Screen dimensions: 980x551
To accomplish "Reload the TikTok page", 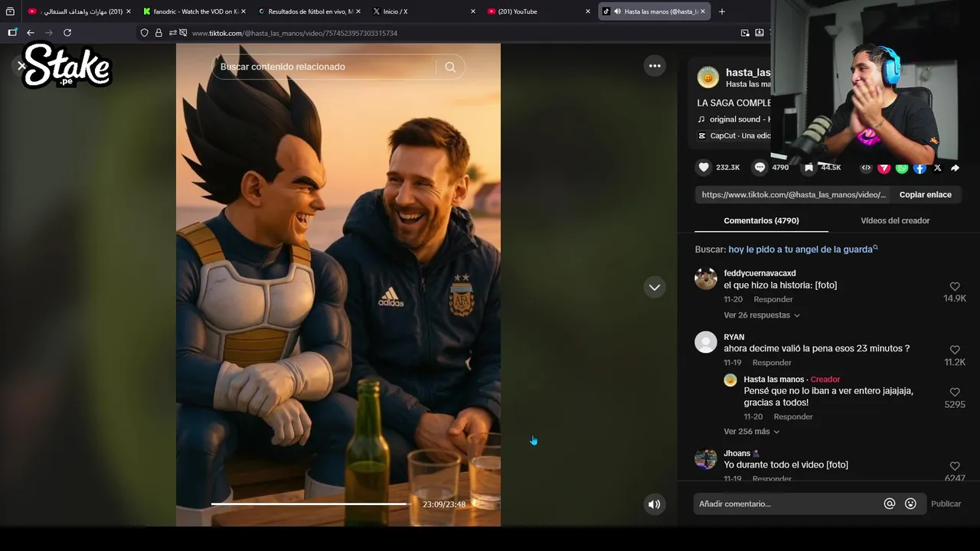I will [x=67, y=33].
